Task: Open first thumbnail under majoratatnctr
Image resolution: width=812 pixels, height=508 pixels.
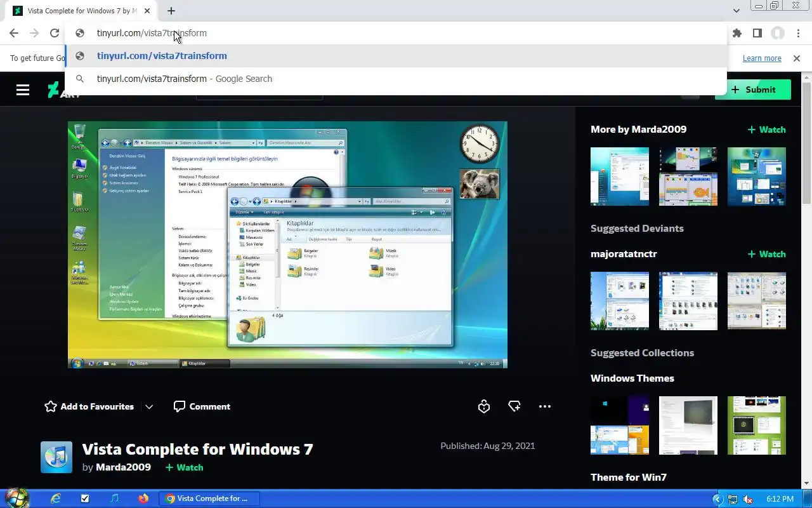Action: click(x=620, y=301)
